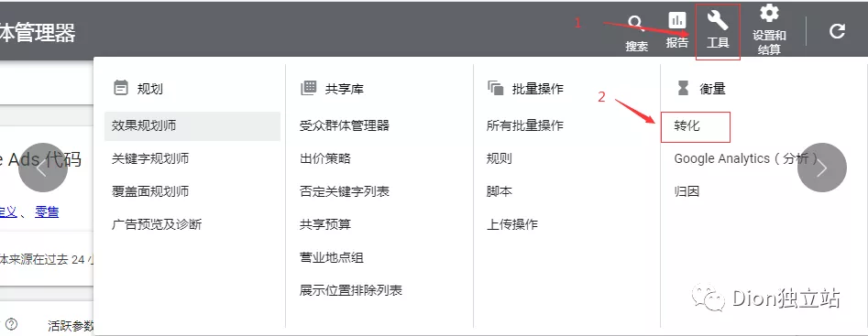Click the refresh icon in header
The width and height of the screenshot is (868, 336).
pos(837,30)
